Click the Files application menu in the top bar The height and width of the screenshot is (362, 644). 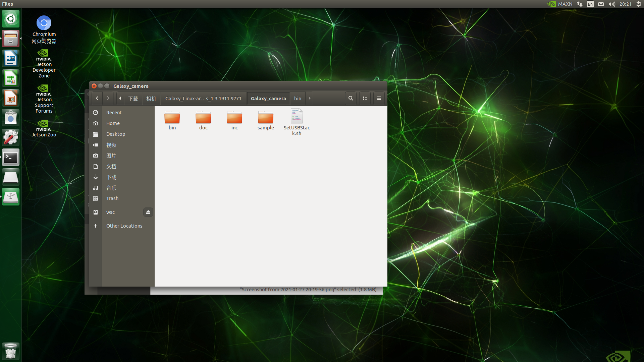click(7, 4)
